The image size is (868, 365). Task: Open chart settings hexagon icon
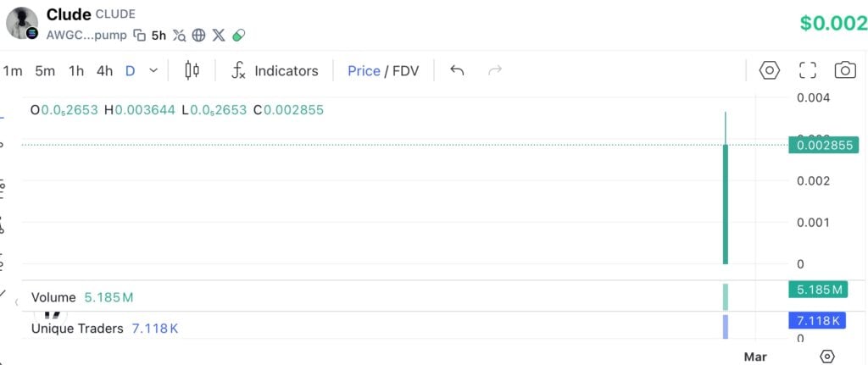point(769,71)
